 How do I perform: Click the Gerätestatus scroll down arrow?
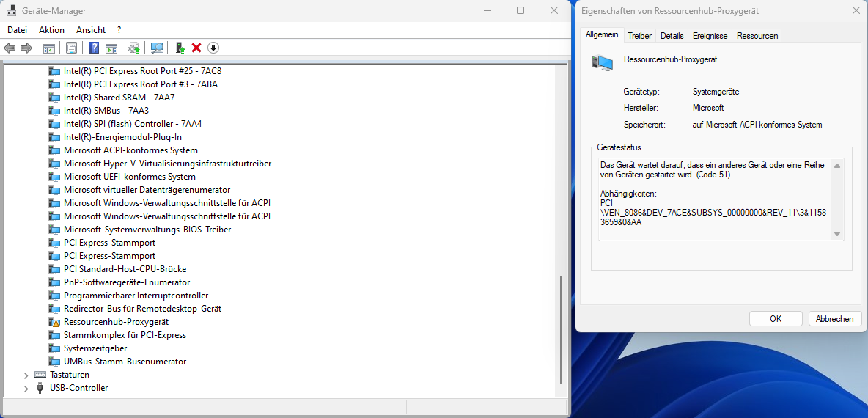pyautogui.click(x=837, y=234)
